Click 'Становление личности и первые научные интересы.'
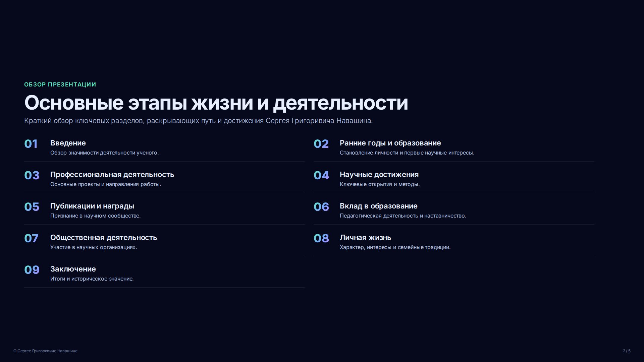The image size is (644, 362). tap(407, 153)
